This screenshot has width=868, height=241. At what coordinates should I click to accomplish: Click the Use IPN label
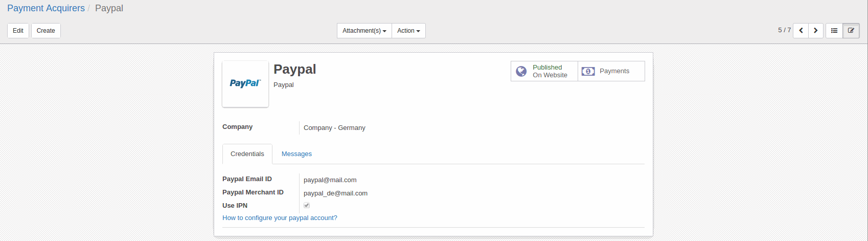[x=235, y=206]
